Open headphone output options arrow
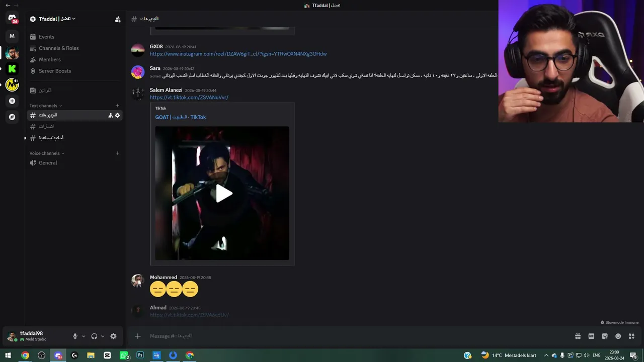Image resolution: width=644 pixels, height=362 pixels. (x=103, y=336)
